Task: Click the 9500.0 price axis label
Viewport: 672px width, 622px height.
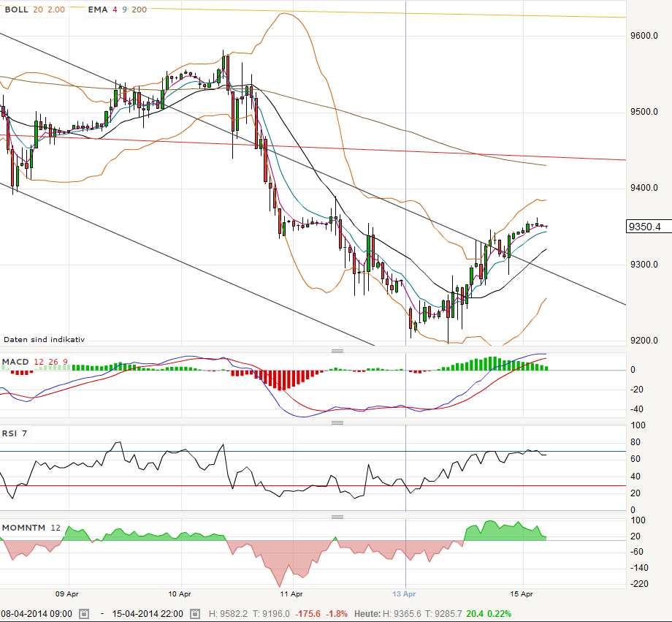Action: point(644,112)
